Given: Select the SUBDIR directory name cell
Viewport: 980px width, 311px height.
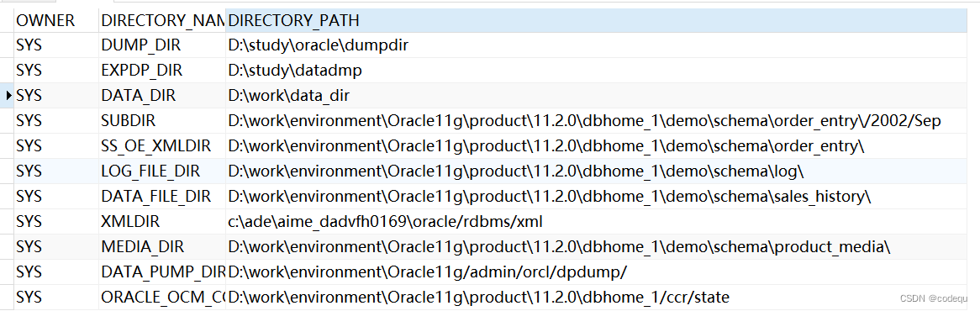Looking at the screenshot, I should [x=162, y=120].
